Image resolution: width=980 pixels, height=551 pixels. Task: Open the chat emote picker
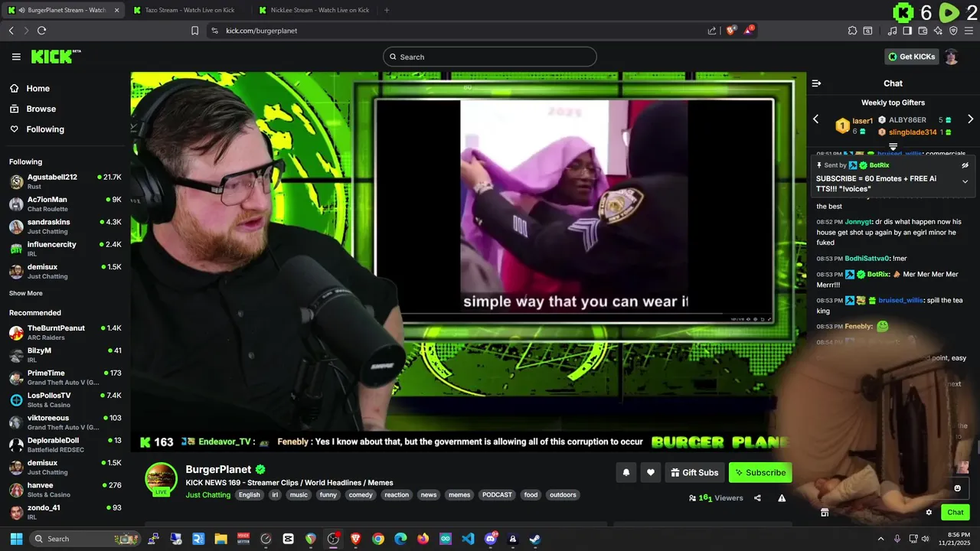pyautogui.click(x=957, y=488)
